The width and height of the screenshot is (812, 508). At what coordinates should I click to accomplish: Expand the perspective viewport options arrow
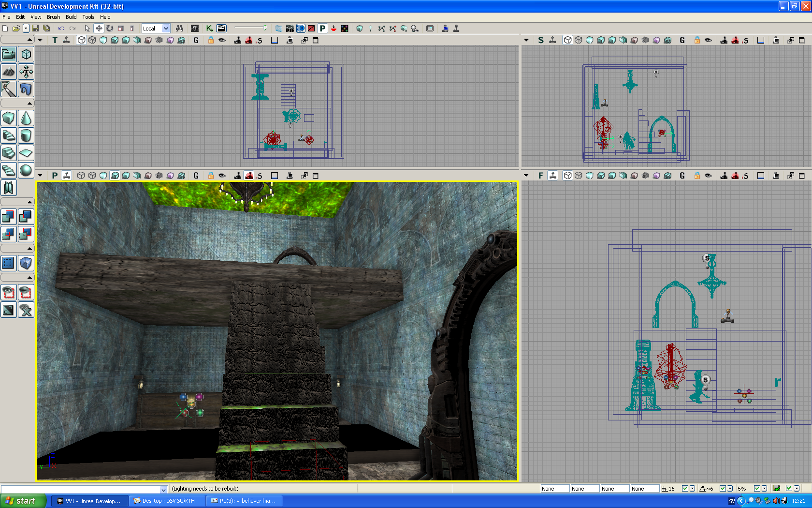pyautogui.click(x=40, y=176)
